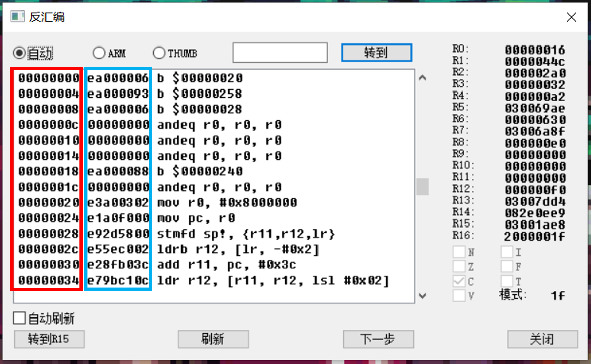Click the 刷新 button
591x364 pixels.
tap(213, 339)
